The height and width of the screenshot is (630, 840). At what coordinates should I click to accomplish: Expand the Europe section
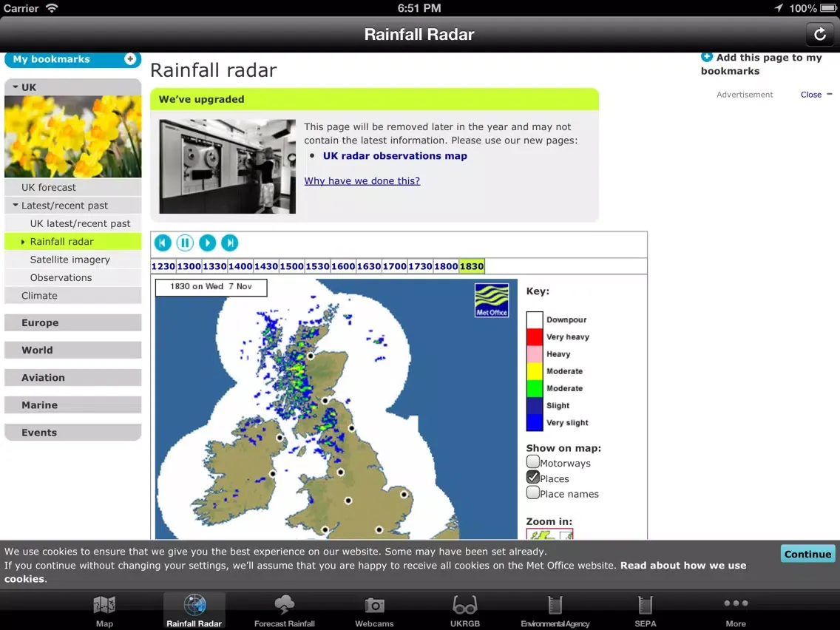click(73, 322)
